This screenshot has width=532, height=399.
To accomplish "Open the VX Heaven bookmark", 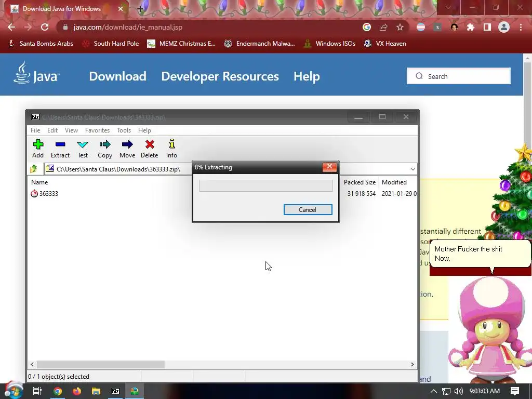I will 385,44.
